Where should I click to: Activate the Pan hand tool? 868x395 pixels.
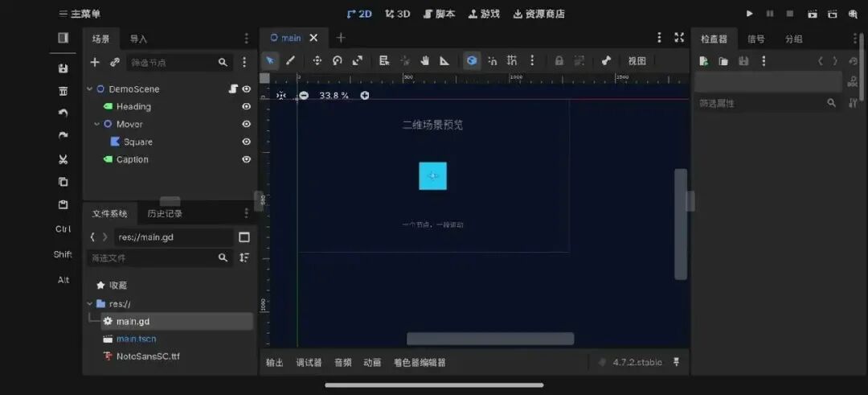point(424,61)
